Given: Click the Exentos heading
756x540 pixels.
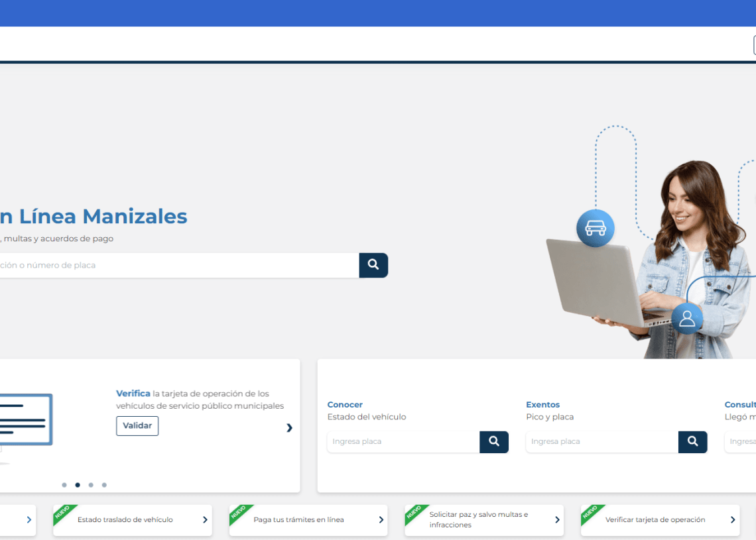Looking at the screenshot, I should tap(543, 405).
